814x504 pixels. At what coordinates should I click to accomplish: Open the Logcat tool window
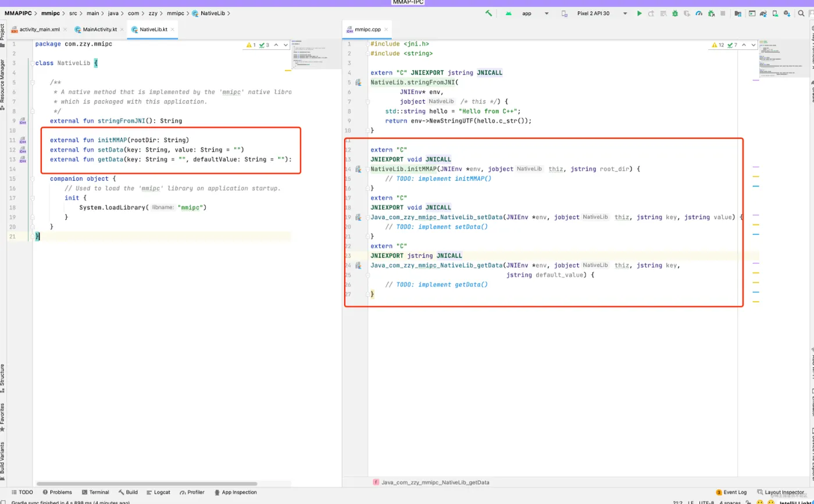[158, 492]
